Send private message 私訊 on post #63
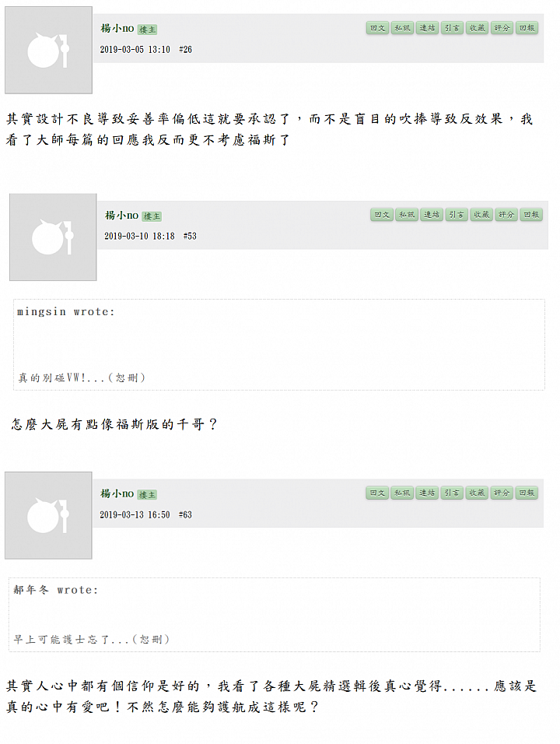This screenshot has height=744, width=560. tap(402, 493)
